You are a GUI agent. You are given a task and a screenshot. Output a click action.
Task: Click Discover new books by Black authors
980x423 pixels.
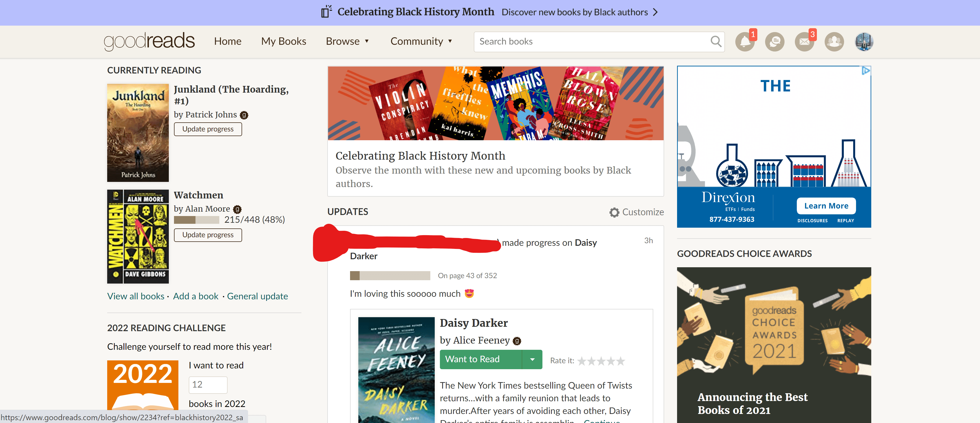tap(575, 12)
